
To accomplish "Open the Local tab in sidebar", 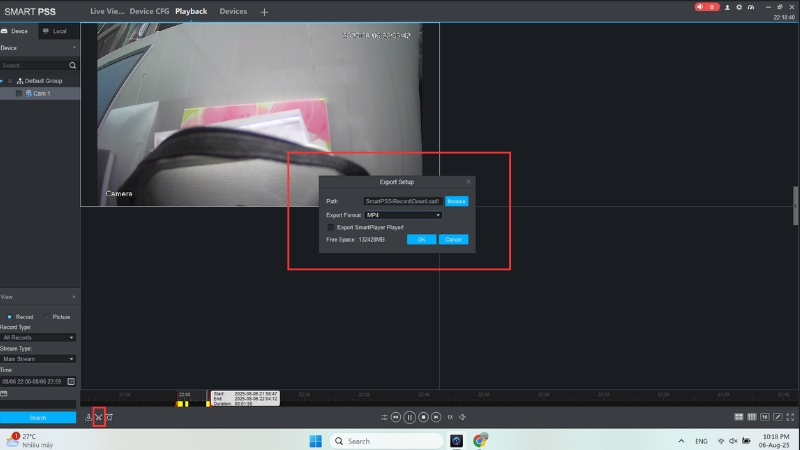I will click(55, 31).
